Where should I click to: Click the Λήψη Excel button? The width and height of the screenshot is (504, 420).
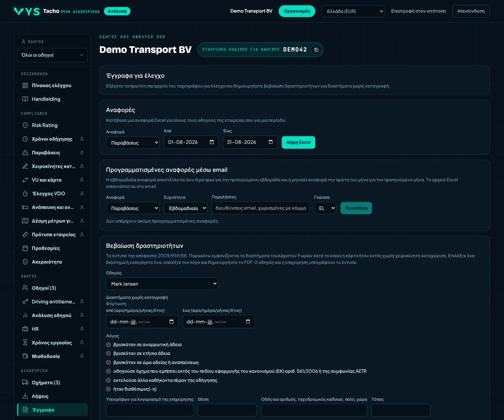(298, 142)
